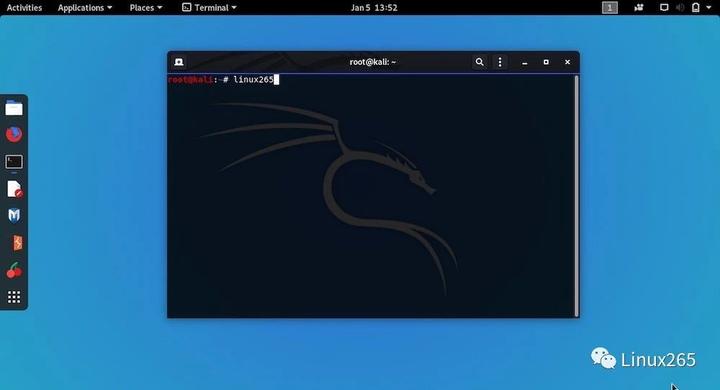The width and height of the screenshot is (720, 390).
Task: Open the clock and calendar panel
Action: (374, 7)
